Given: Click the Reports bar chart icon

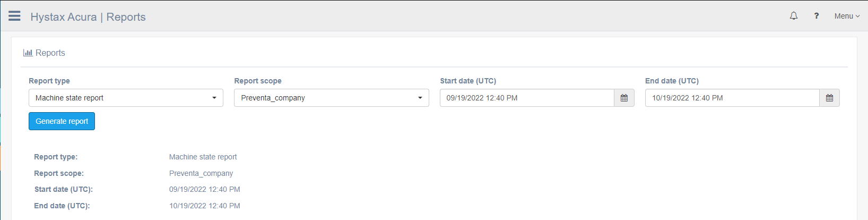Looking at the screenshot, I should [28, 53].
